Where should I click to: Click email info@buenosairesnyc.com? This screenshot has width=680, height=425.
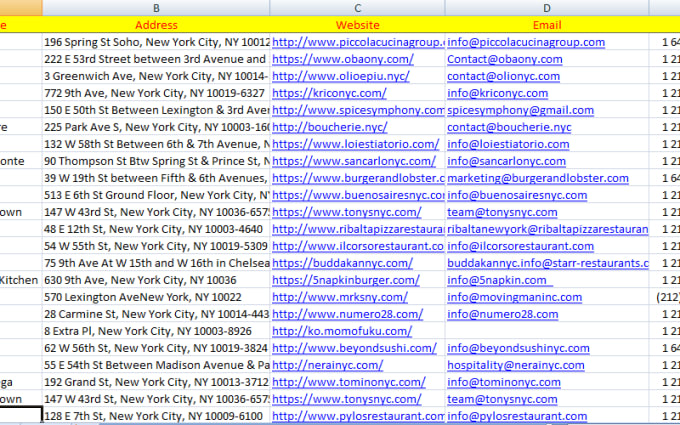pyautogui.click(x=517, y=195)
